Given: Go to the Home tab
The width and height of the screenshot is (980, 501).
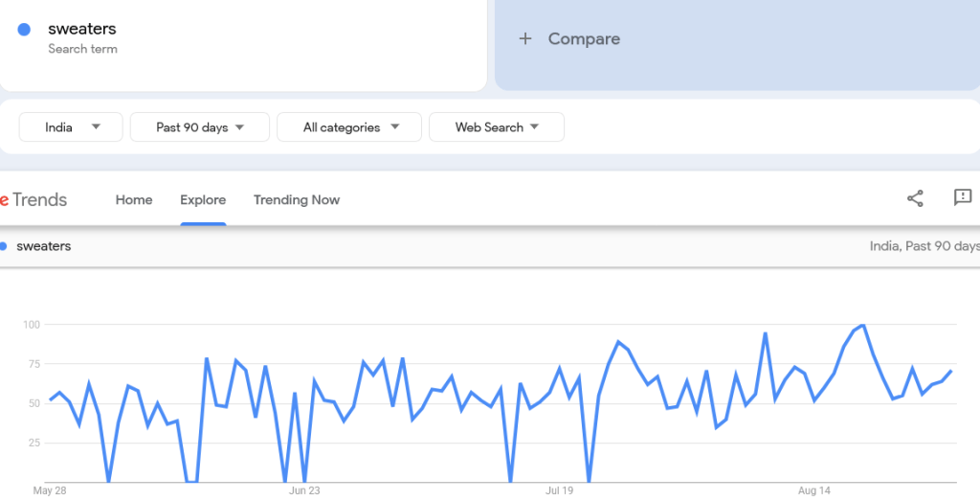Looking at the screenshot, I should coord(134,200).
